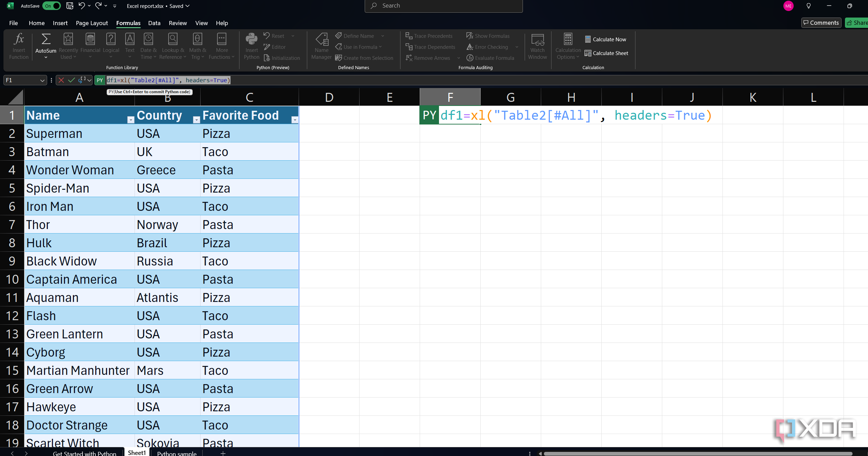The height and width of the screenshot is (456, 868).
Task: Click the AutoSum sigma icon
Action: coord(46,39)
